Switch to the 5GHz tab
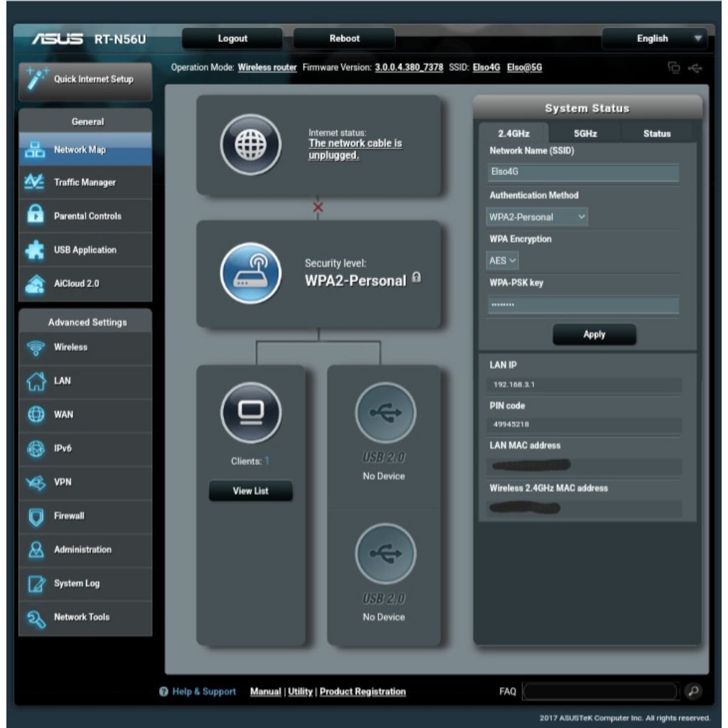Viewport: 728px width, 728px height. point(584,134)
